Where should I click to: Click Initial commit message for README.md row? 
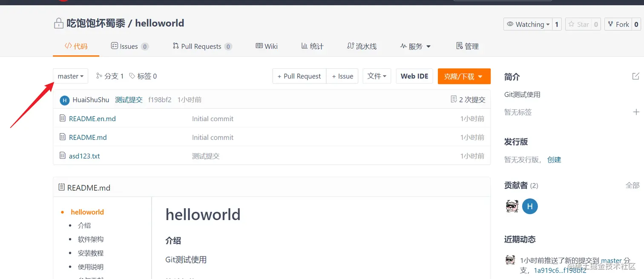click(213, 137)
